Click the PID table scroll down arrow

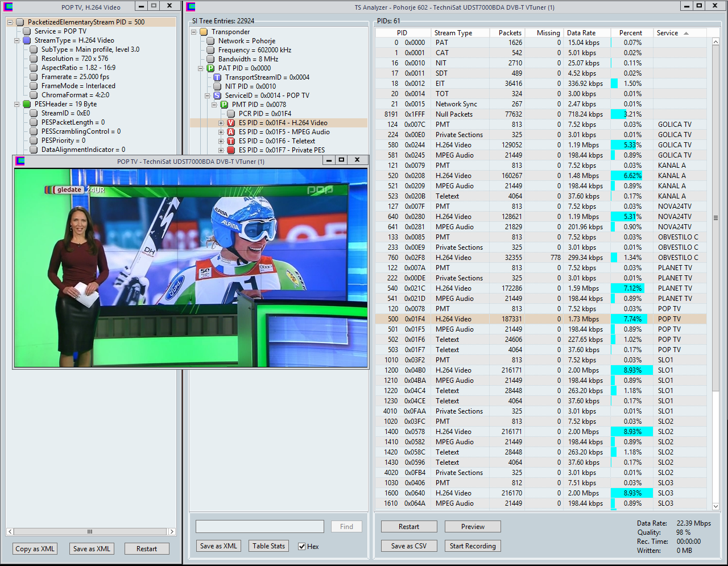coord(715,506)
